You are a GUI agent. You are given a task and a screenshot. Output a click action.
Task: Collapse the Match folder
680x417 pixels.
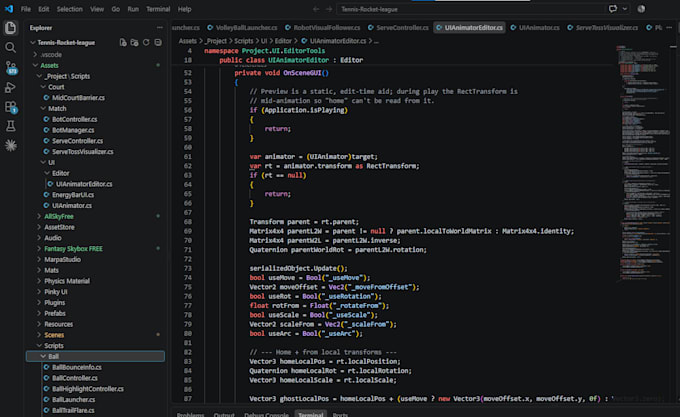point(57,108)
